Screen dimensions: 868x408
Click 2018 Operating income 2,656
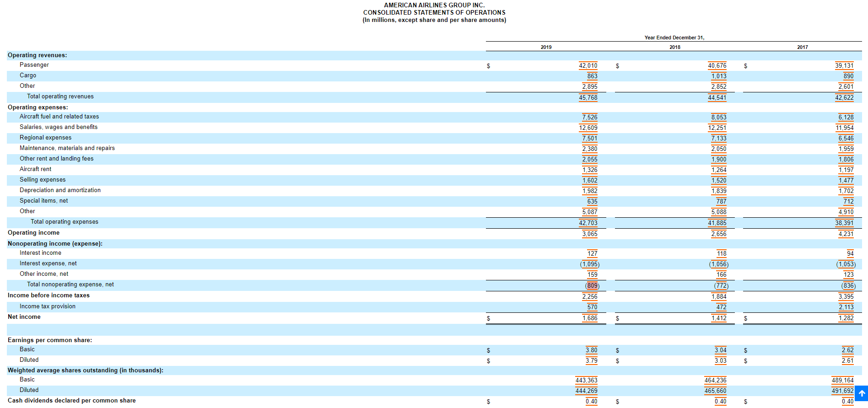719,234
